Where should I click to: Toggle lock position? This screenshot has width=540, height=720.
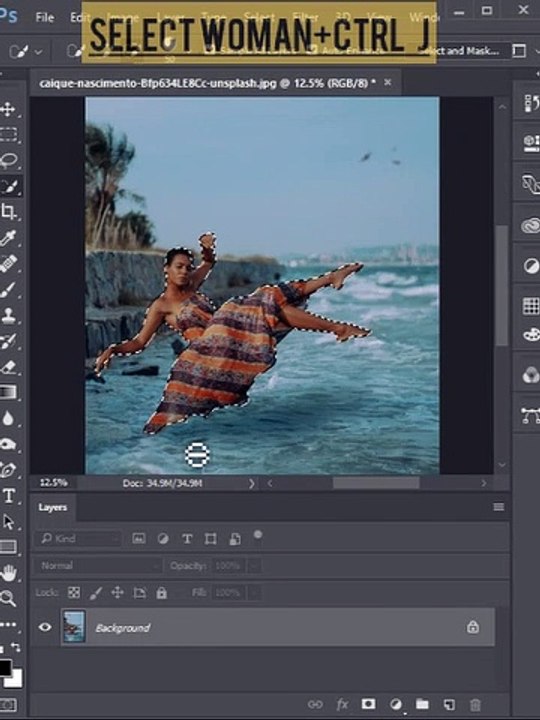[118, 592]
